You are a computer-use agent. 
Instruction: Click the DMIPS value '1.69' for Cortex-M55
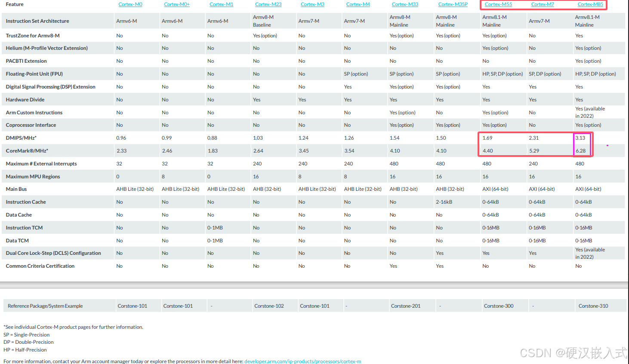tap(487, 138)
